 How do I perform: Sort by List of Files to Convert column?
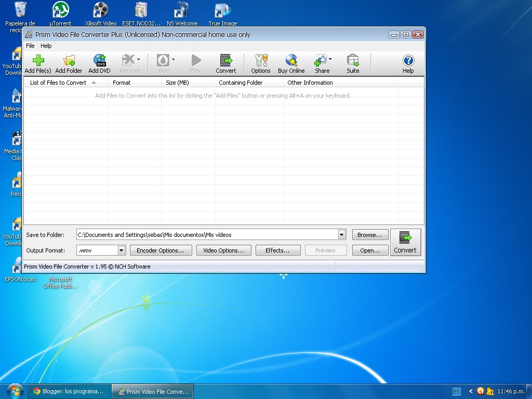click(59, 83)
